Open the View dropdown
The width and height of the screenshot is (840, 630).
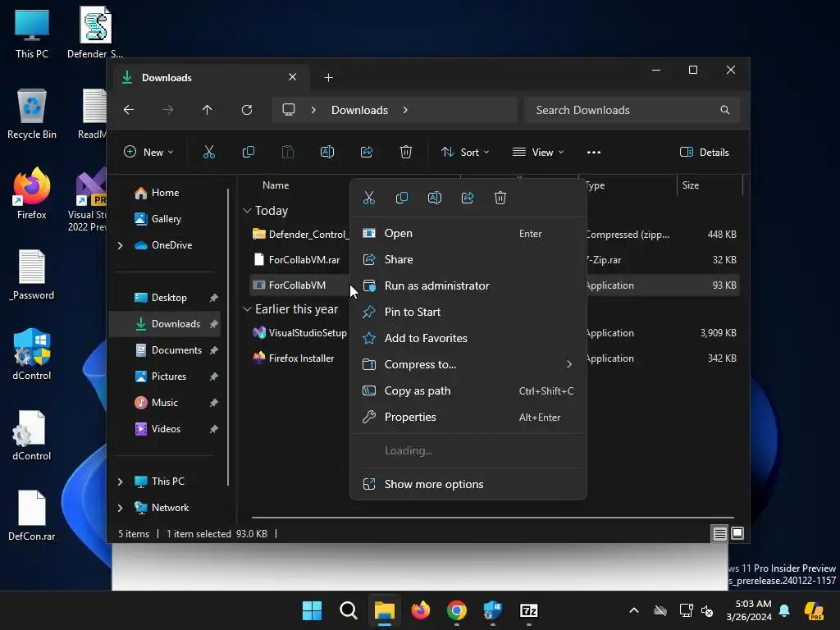tap(538, 152)
